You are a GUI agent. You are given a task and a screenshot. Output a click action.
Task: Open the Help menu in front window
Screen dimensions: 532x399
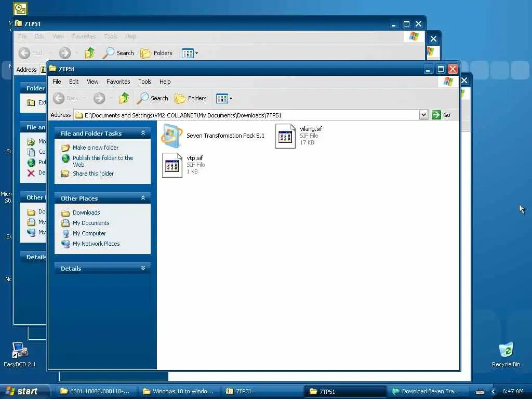coord(165,82)
